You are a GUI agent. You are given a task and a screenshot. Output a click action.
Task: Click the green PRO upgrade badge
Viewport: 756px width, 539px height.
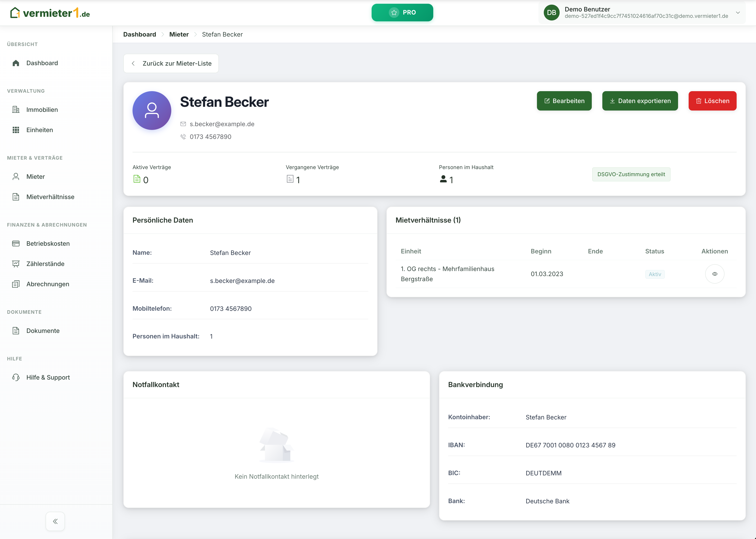pyautogui.click(x=402, y=13)
